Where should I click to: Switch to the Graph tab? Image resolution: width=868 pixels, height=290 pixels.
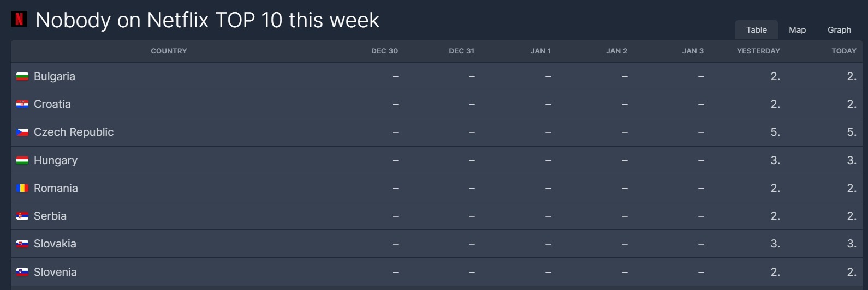click(839, 30)
